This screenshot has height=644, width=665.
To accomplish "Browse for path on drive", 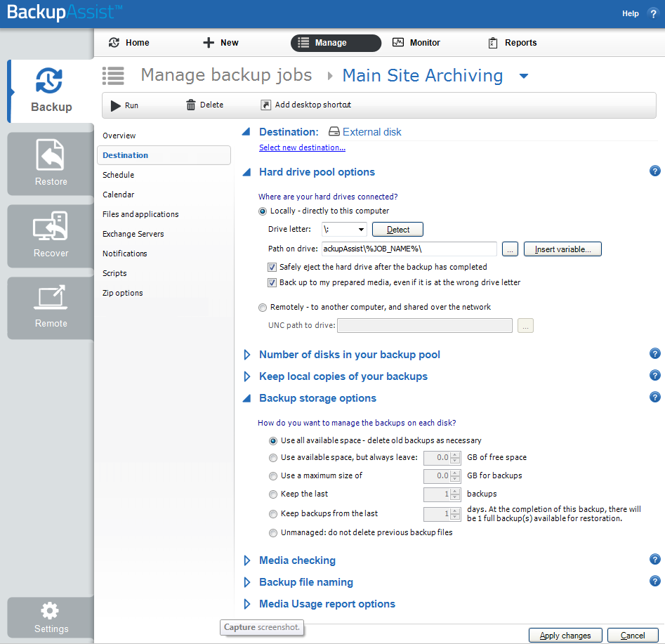I will (x=510, y=249).
